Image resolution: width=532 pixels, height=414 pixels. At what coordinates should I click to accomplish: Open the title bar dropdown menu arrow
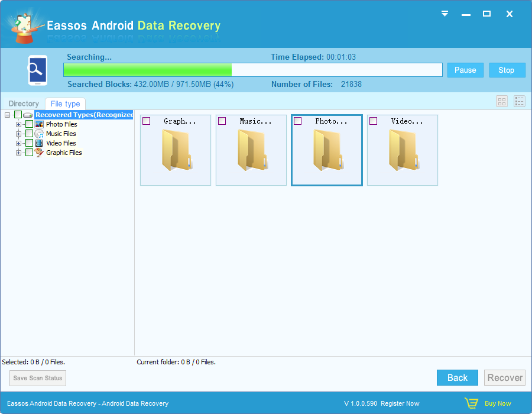445,14
